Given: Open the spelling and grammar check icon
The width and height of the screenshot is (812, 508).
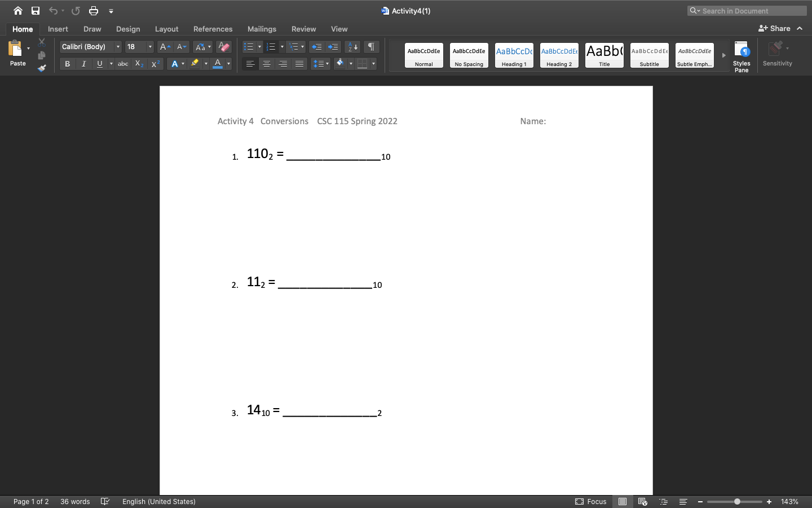Looking at the screenshot, I should tap(105, 501).
